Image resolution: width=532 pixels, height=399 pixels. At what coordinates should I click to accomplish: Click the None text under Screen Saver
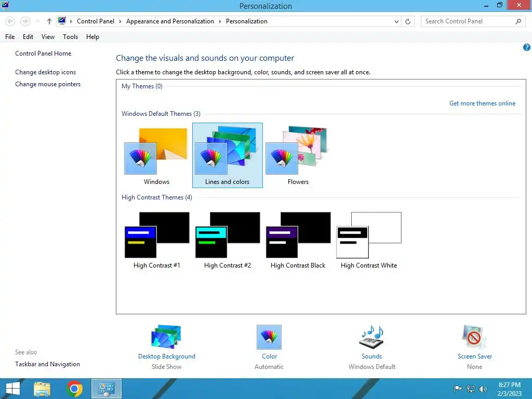click(x=474, y=366)
